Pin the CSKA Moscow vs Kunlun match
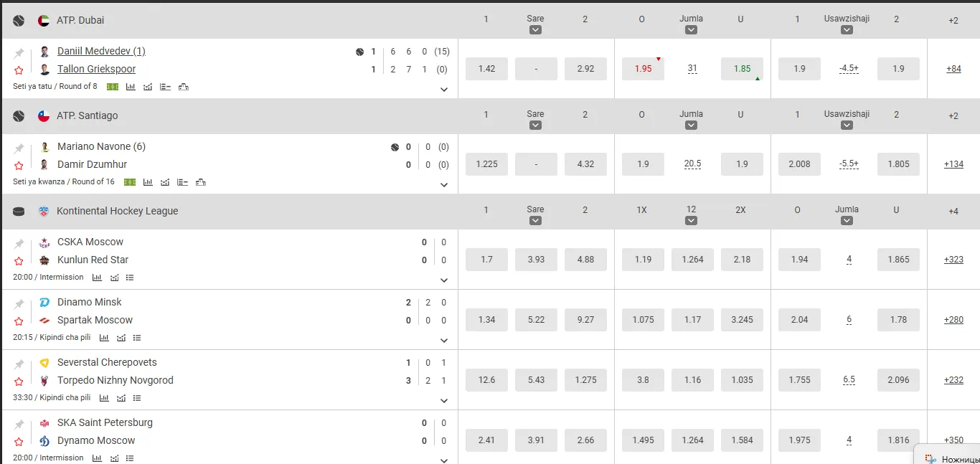Screen dimensions: 980x464 coord(19,244)
